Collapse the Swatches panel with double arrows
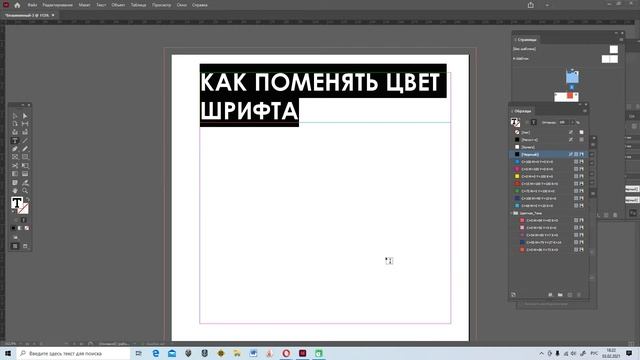640x360 pixels. [x=579, y=104]
